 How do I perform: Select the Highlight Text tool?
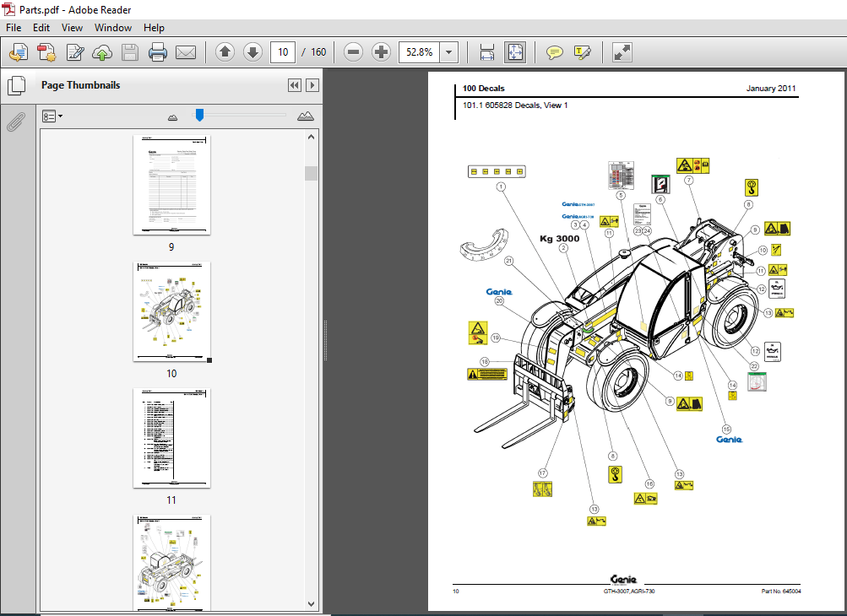pyautogui.click(x=583, y=52)
